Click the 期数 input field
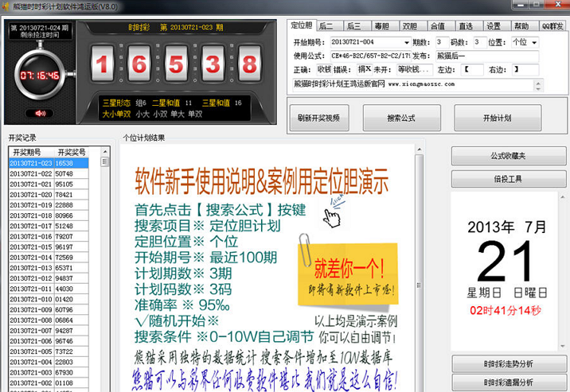This screenshot has width=570, height=392. click(442, 42)
